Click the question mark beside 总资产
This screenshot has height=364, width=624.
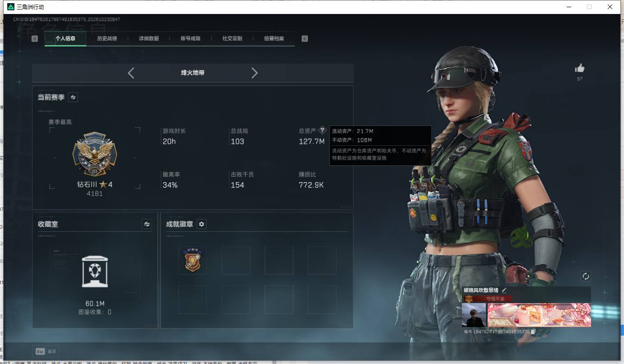tap(322, 130)
